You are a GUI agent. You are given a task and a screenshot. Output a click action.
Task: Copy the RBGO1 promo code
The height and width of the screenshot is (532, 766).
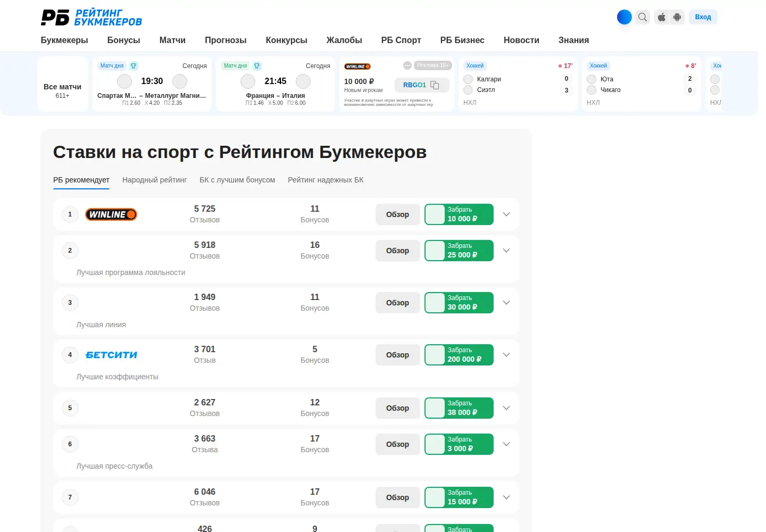pyautogui.click(x=422, y=85)
